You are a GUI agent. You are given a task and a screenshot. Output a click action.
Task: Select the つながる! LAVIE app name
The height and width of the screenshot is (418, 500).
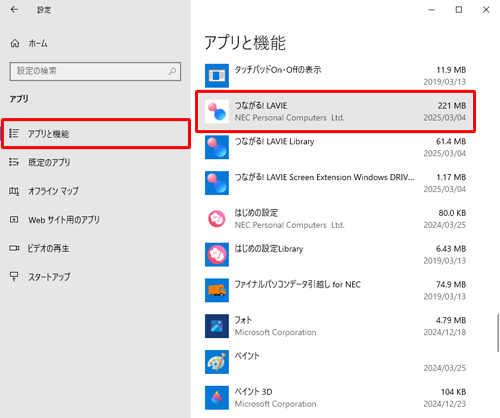click(261, 106)
